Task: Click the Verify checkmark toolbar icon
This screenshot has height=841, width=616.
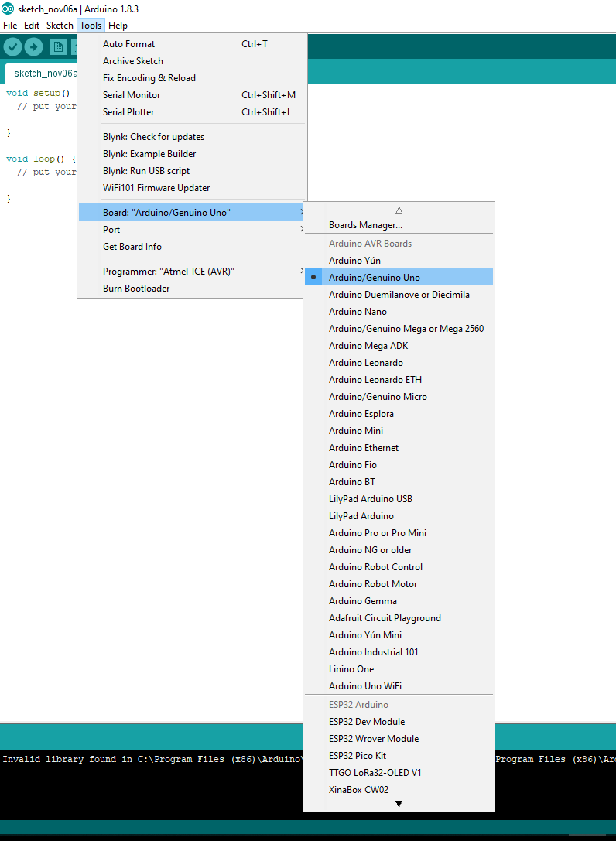Action: [x=12, y=47]
